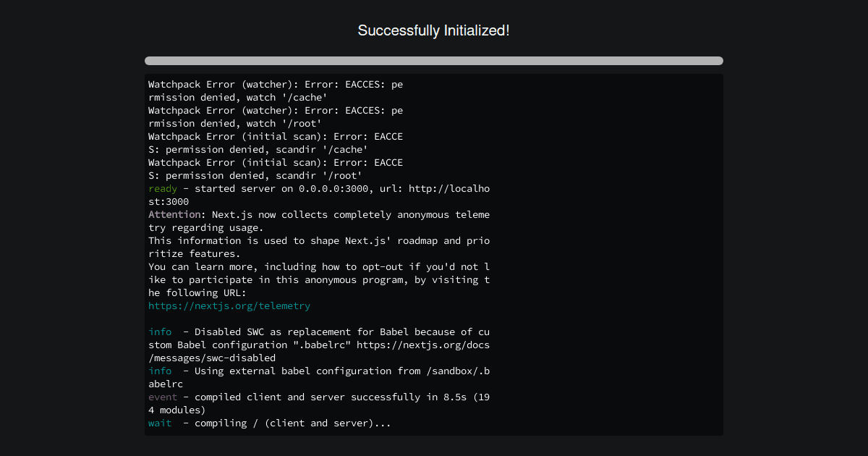
Task: Select the roadmap information text line
Action: pyautogui.click(x=318, y=240)
